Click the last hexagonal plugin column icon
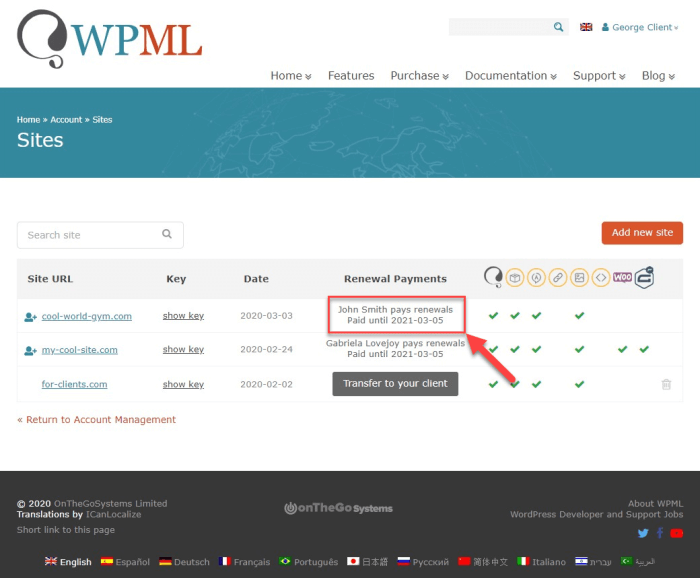Viewport: 700px width, 578px height. [644, 278]
